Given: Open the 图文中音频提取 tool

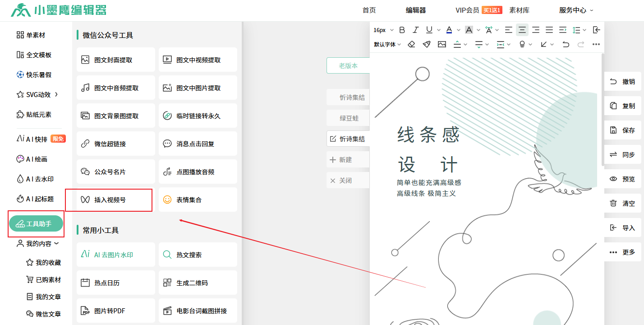Looking at the screenshot, I should (116, 88).
